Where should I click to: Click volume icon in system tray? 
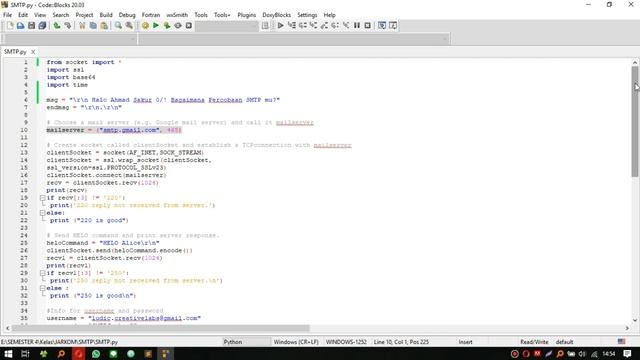582,354
